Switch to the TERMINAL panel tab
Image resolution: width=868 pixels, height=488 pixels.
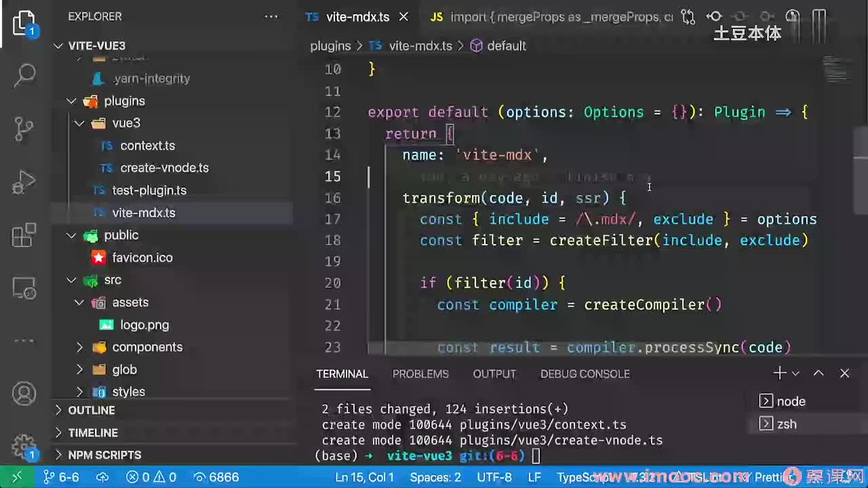[x=342, y=373]
